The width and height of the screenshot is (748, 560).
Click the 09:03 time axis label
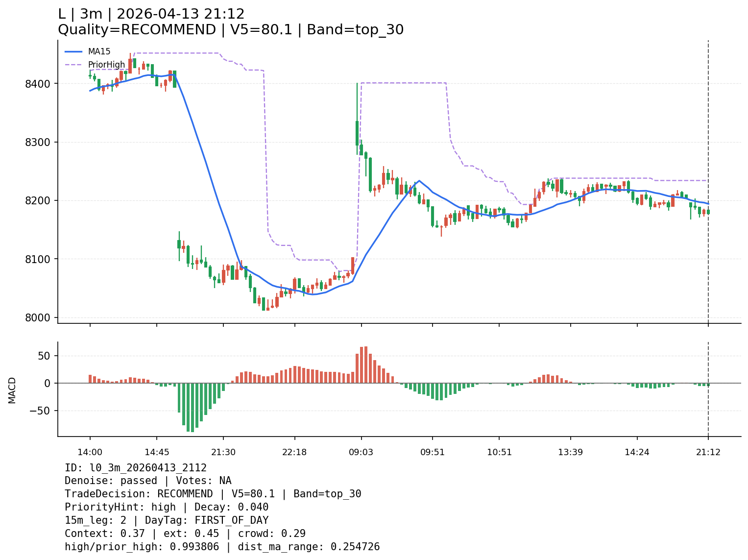point(361,452)
